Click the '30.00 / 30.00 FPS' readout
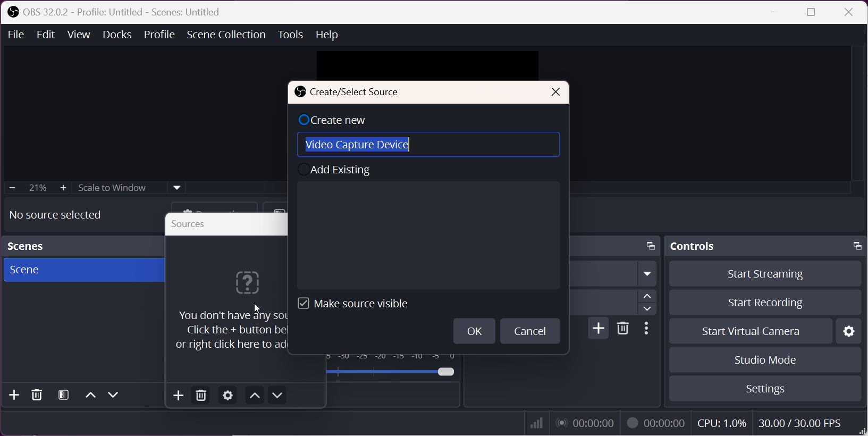The width and height of the screenshot is (868, 436). [799, 423]
